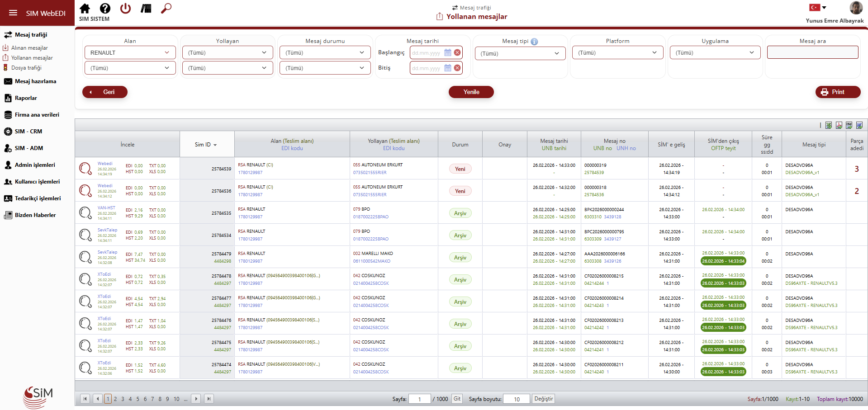This screenshot has height=410, width=868.
Task: Open Alınan mesajlar in sidebar
Action: pyautogui.click(x=29, y=48)
